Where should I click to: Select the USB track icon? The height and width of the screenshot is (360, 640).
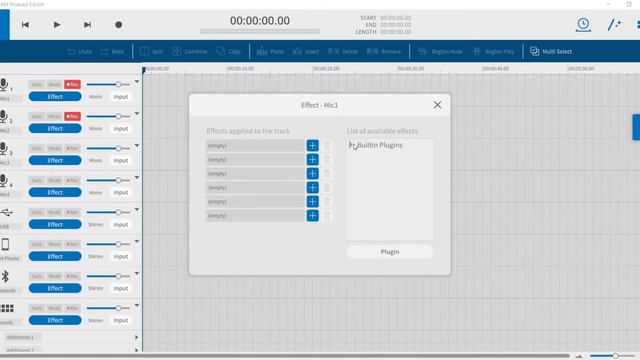7,212
